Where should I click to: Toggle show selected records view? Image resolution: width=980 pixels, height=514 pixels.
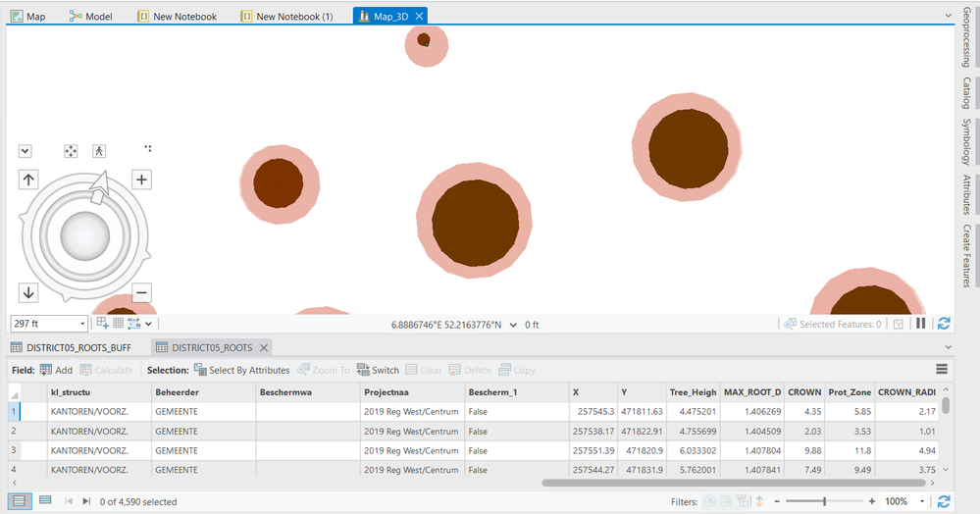click(44, 501)
